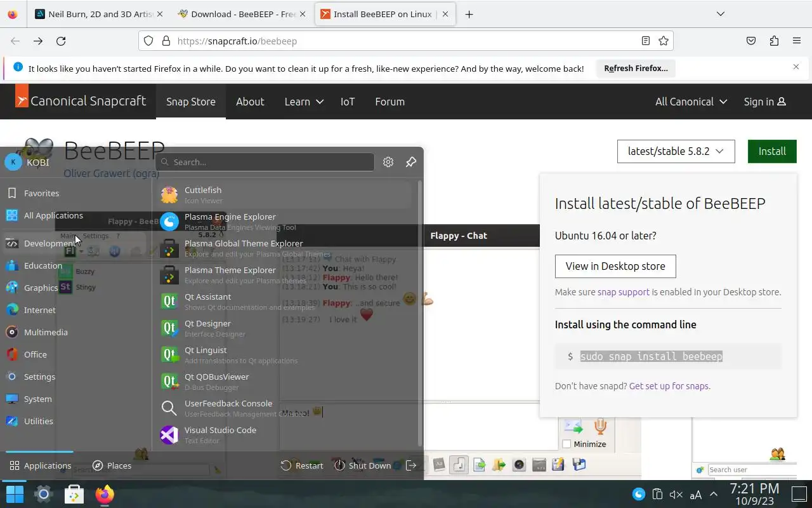Click the blue circular tray icon

tap(639, 495)
